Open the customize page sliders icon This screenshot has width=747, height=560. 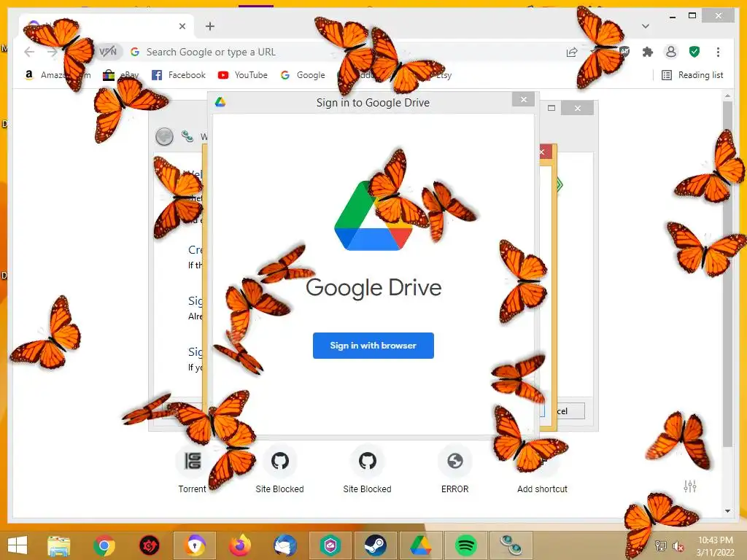pos(690,486)
